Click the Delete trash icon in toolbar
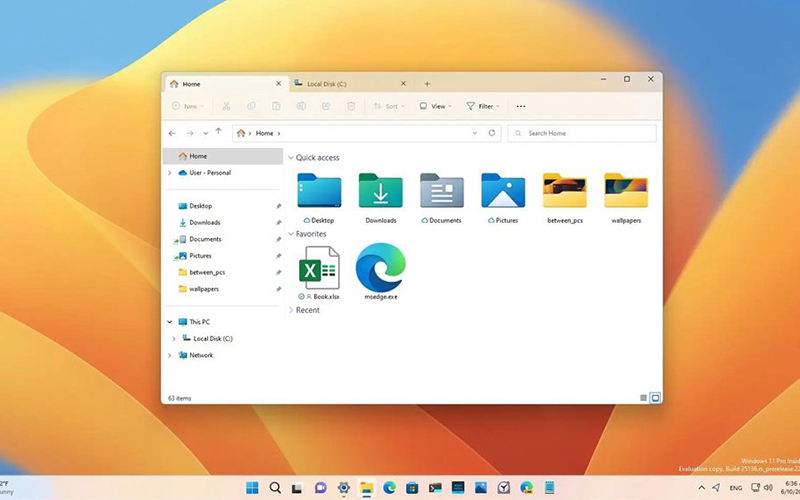This screenshot has width=800, height=500. coord(351,106)
